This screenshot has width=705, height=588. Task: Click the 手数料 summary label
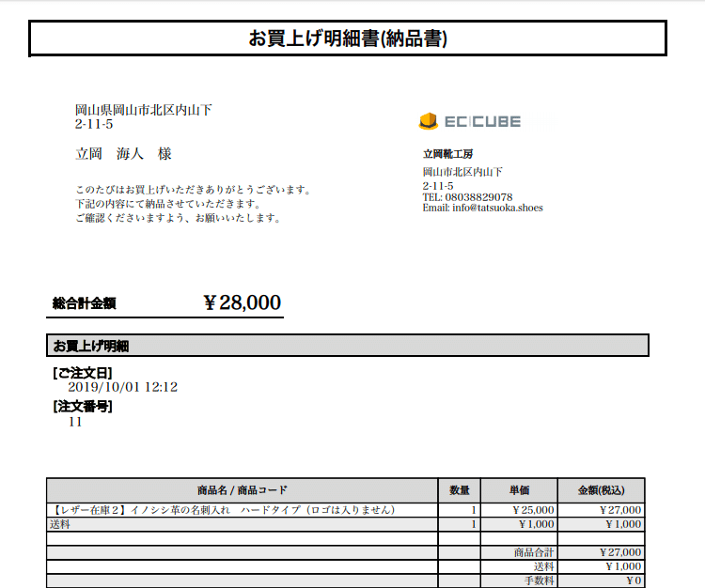pyautogui.click(x=540, y=580)
